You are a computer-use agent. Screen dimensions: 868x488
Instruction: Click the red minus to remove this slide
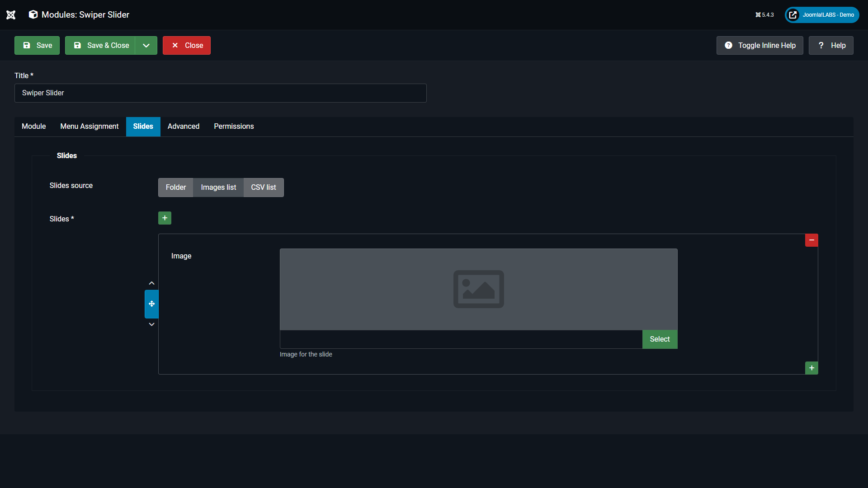pyautogui.click(x=811, y=240)
